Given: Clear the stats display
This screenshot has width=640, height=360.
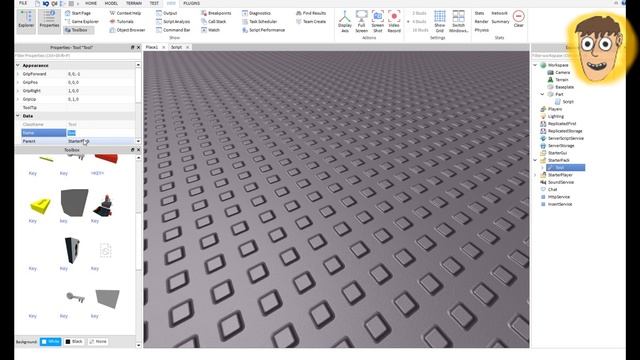Looking at the screenshot, I should (x=518, y=19).
